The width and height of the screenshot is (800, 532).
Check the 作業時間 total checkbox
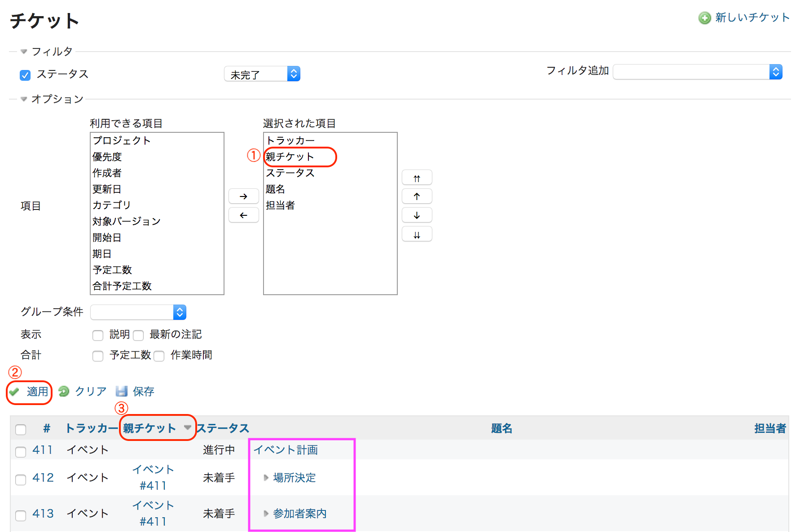(x=159, y=356)
